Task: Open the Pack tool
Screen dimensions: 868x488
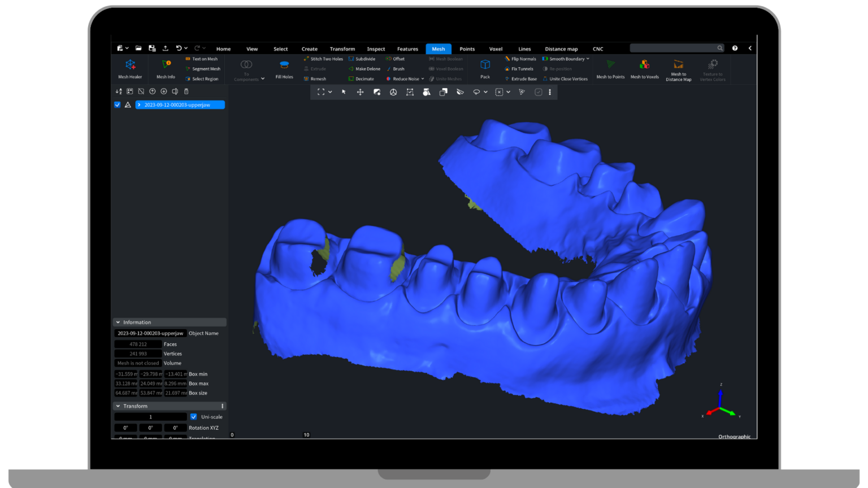Action: click(x=485, y=68)
